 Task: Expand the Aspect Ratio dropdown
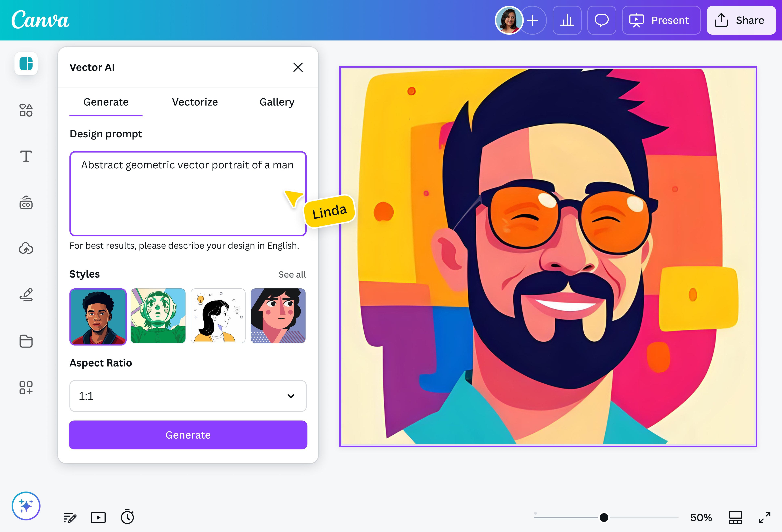point(188,396)
